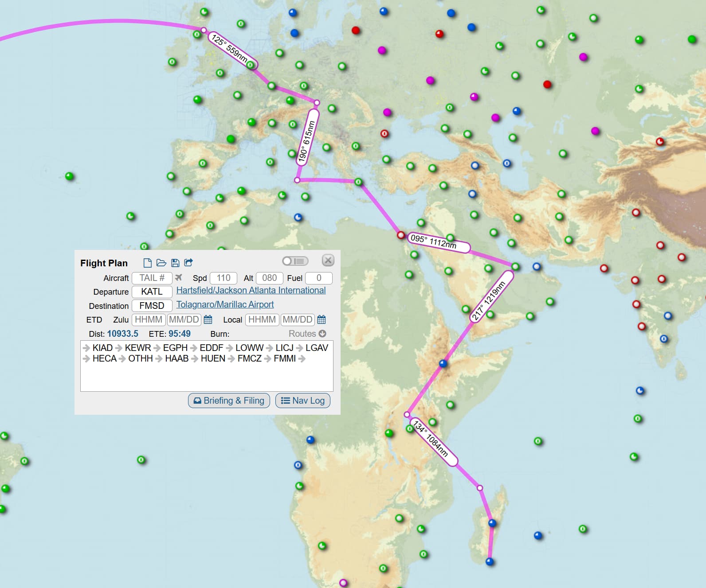Select the 217° 1219nm leg label
This screenshot has width=706, height=588.
488,301
